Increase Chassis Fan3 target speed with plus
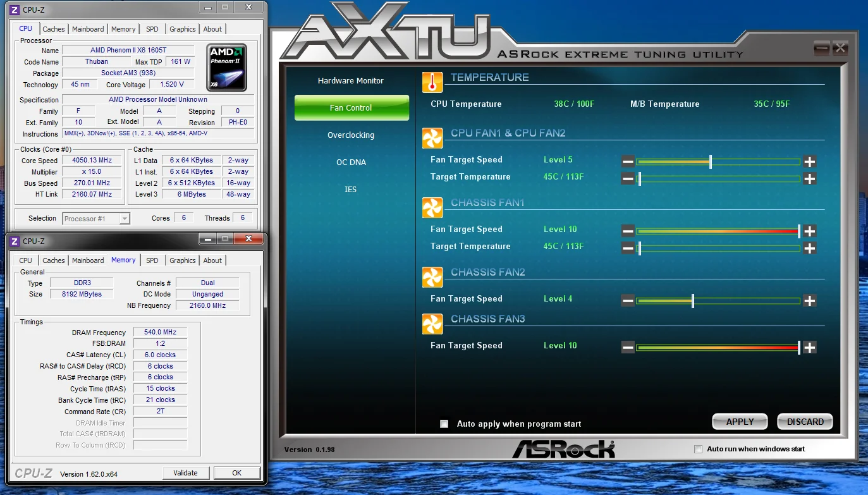This screenshot has height=495, width=868. 810,348
